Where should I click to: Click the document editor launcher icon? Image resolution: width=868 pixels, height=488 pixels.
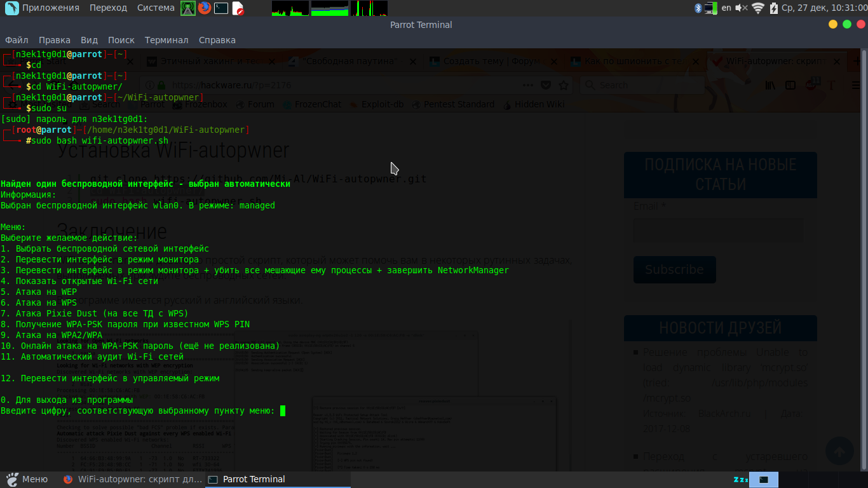[238, 8]
